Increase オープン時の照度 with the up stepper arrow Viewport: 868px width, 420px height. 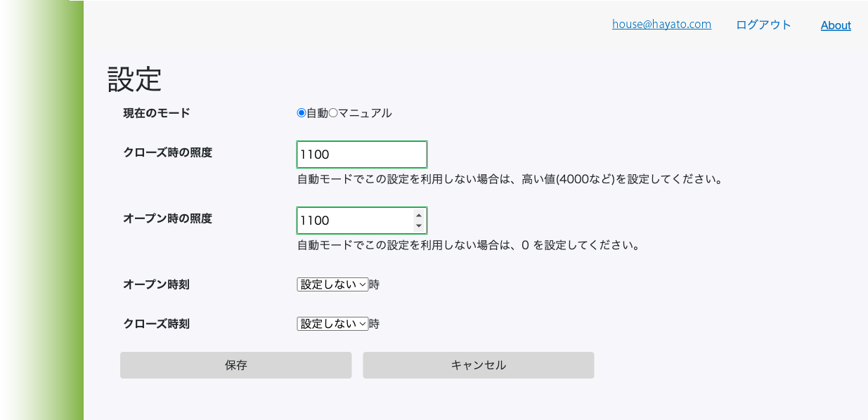coord(419,216)
